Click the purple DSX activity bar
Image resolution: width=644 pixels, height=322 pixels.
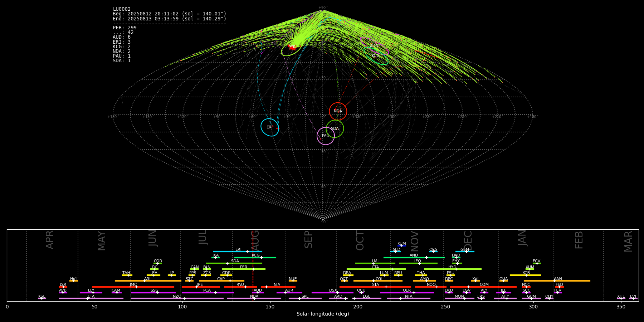332,293
